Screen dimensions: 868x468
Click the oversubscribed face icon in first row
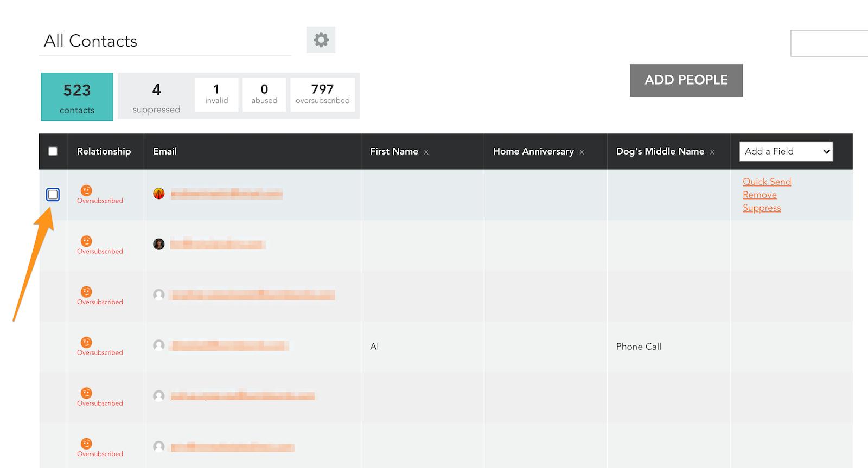pos(86,190)
